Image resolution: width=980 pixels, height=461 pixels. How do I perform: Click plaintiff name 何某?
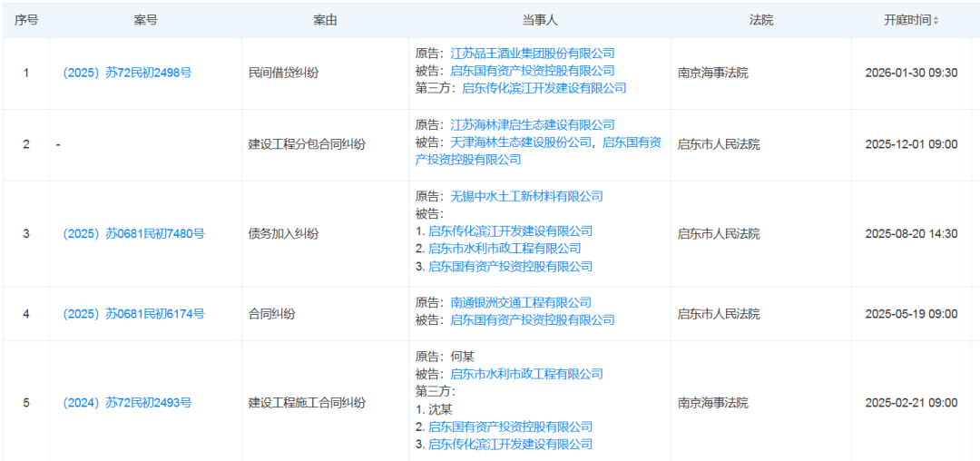[x=463, y=357]
